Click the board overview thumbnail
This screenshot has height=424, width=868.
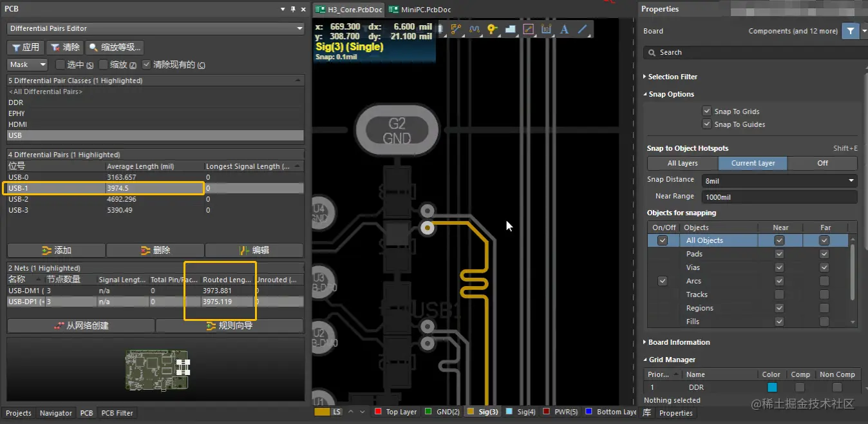pyautogui.click(x=158, y=369)
